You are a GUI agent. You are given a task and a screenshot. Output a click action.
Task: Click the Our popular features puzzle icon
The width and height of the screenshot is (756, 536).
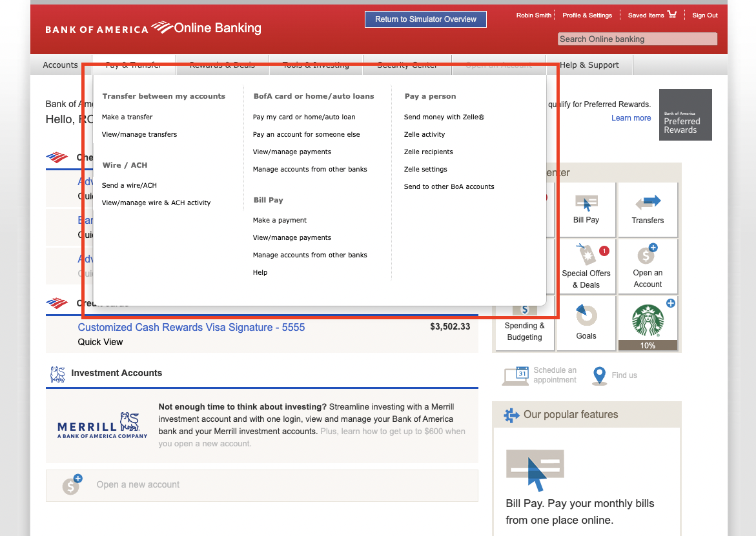511,415
